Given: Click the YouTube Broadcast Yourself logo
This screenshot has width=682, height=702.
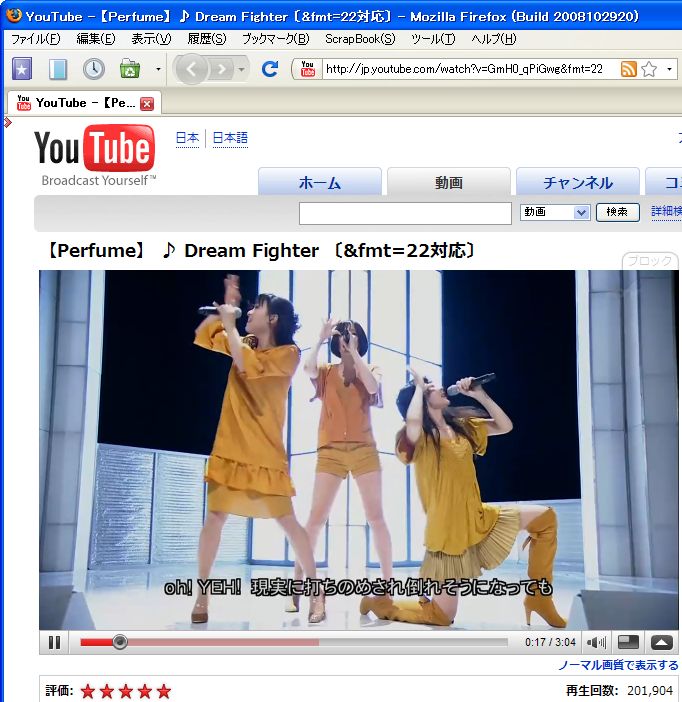Looking at the screenshot, I should click(x=95, y=155).
